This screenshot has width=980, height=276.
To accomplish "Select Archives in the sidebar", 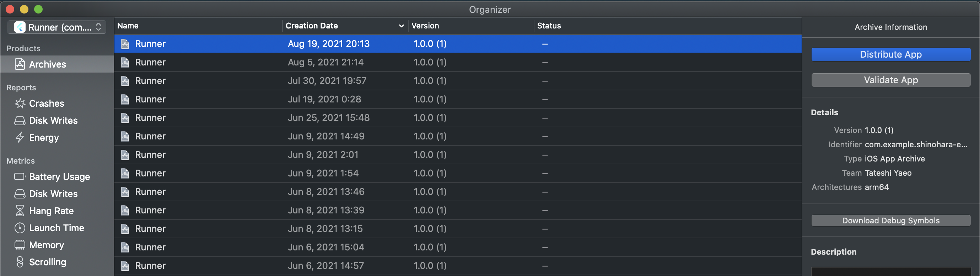I will (57, 64).
